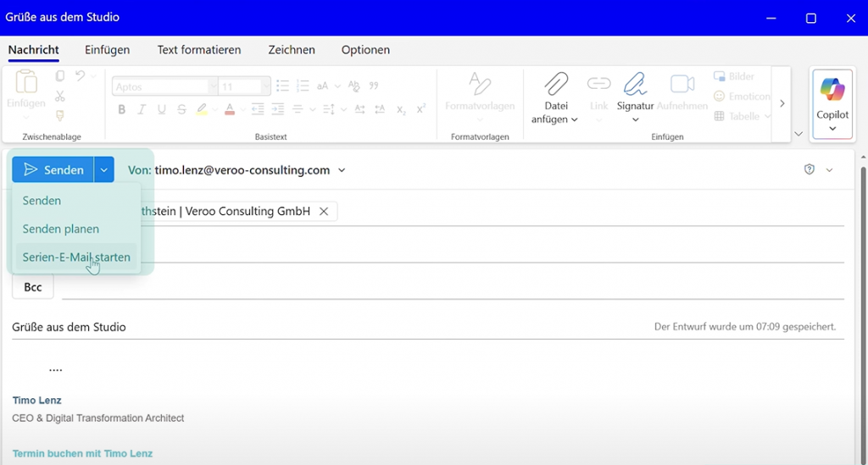Apply the red font color
Image resolution: width=868 pixels, height=465 pixels.
click(229, 109)
